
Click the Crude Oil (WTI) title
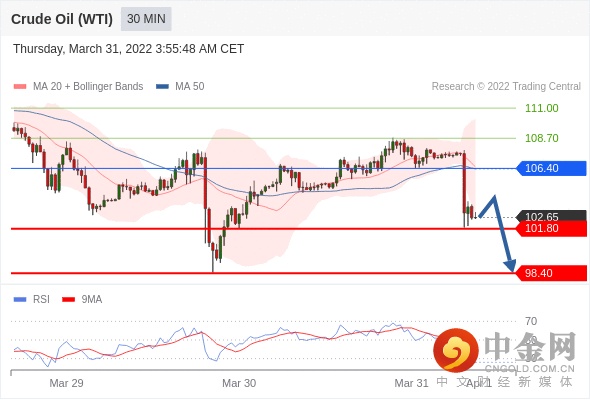[x=62, y=19]
